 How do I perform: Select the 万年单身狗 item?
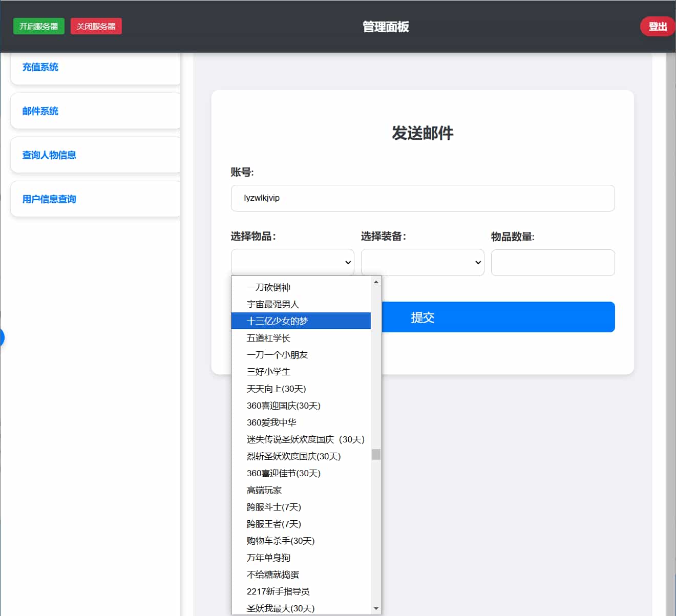(x=268, y=558)
